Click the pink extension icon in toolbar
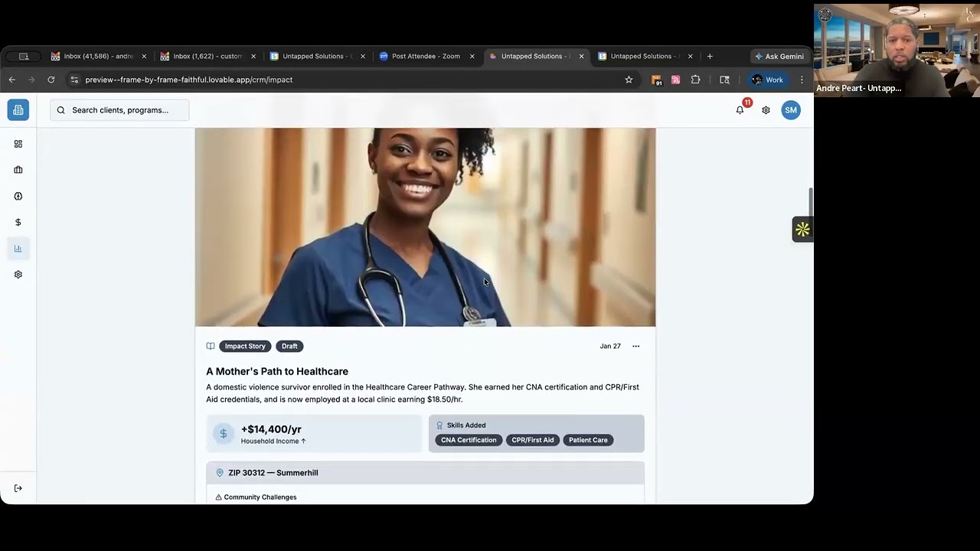Image resolution: width=980 pixels, height=551 pixels. [x=675, y=80]
